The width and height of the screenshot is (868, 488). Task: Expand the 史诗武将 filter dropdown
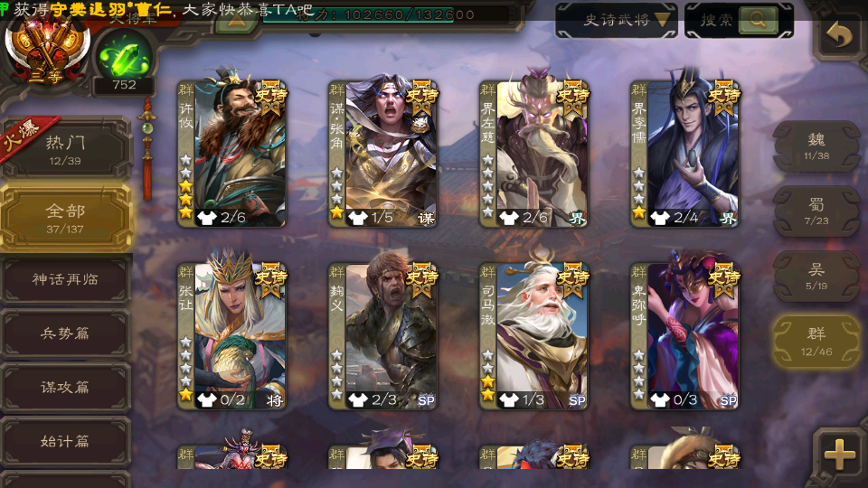pos(616,21)
